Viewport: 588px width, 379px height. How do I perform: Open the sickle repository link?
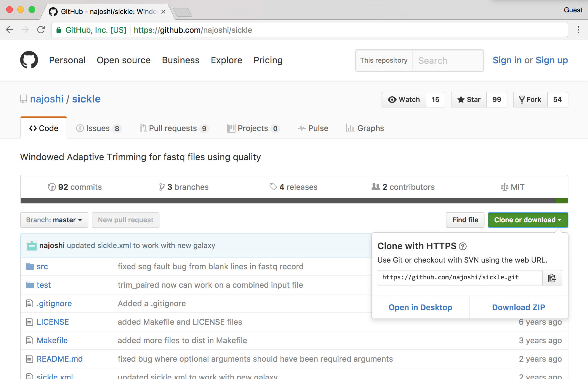coord(86,99)
